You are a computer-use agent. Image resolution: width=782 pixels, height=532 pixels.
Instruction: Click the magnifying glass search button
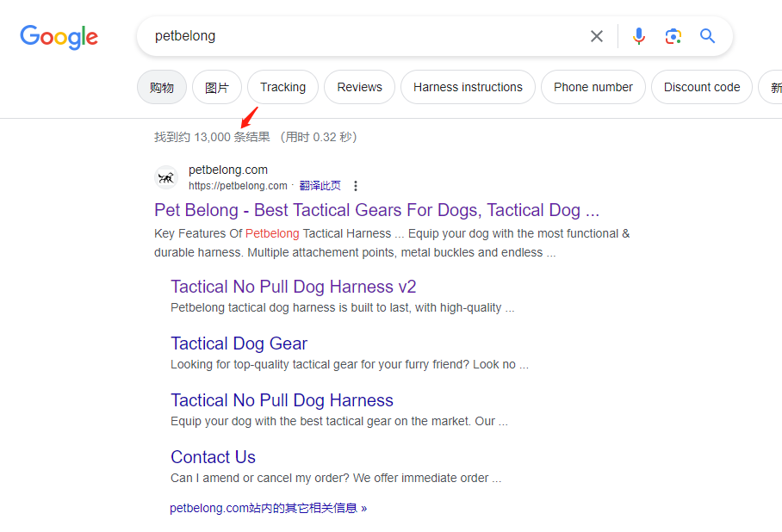[x=708, y=36]
